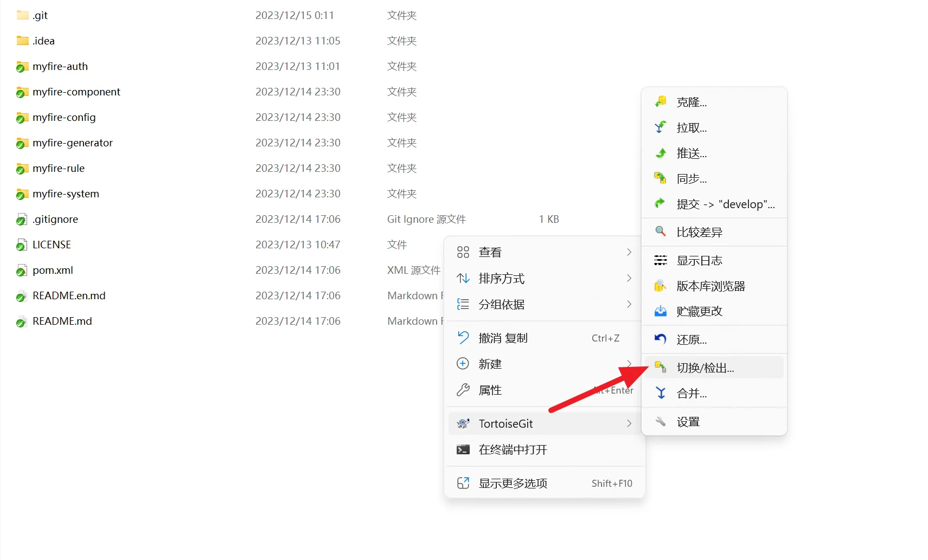
Task: Choose commit to "develop" menu item
Action: pos(725,204)
